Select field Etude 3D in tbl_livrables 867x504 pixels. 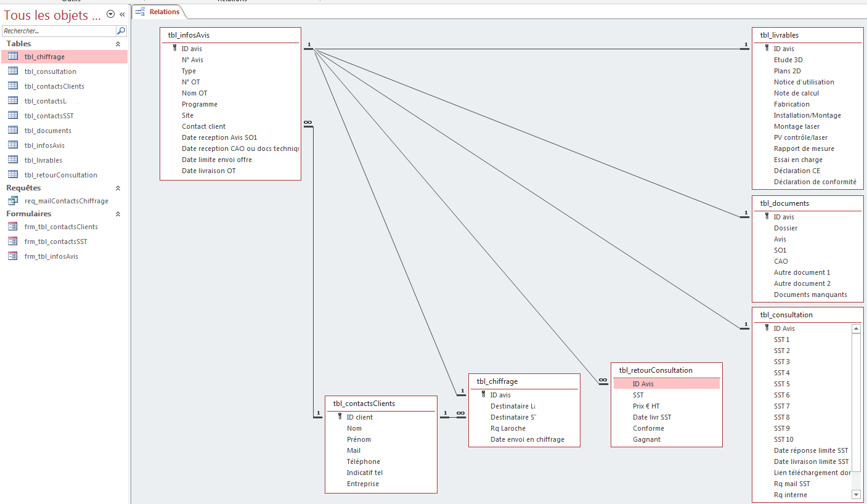788,60
